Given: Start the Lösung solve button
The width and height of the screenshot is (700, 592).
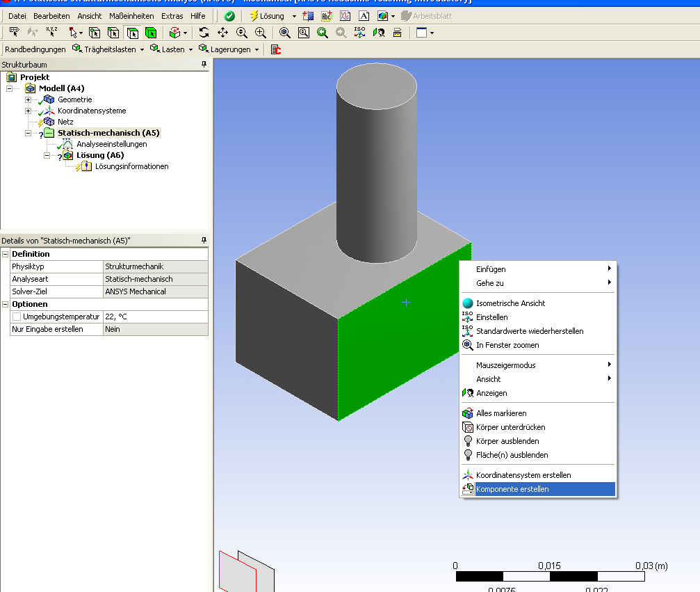Looking at the screenshot, I should point(267,16).
